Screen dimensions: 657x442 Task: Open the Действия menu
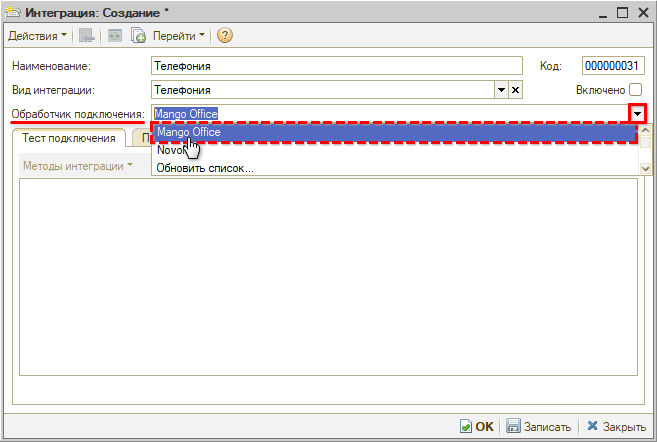pyautogui.click(x=37, y=36)
